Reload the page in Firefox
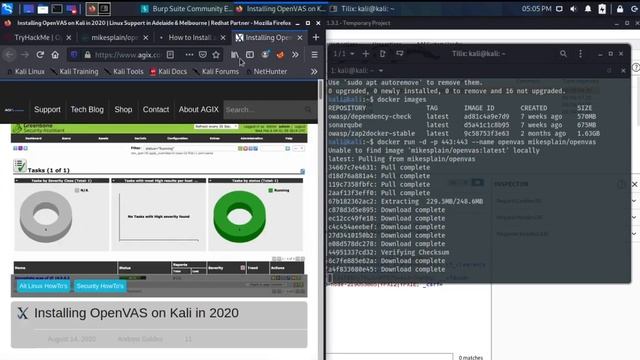Screen dimensions: 640x360 point(40,55)
